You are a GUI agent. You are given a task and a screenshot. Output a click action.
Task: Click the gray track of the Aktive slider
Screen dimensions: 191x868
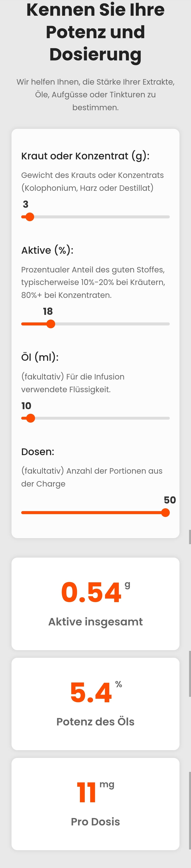tap(111, 324)
